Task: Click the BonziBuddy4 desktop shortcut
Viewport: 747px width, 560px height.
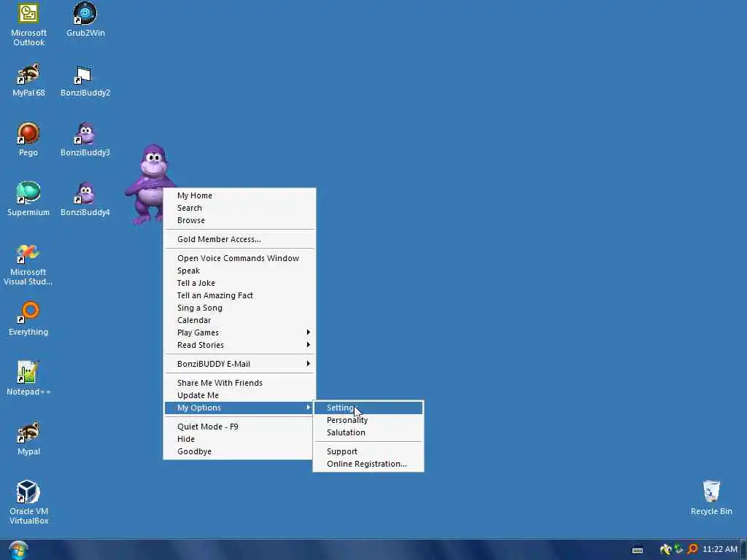Action: click(x=85, y=199)
